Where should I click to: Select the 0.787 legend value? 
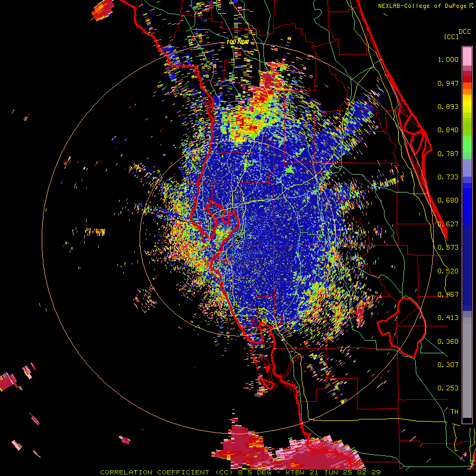[x=448, y=153]
